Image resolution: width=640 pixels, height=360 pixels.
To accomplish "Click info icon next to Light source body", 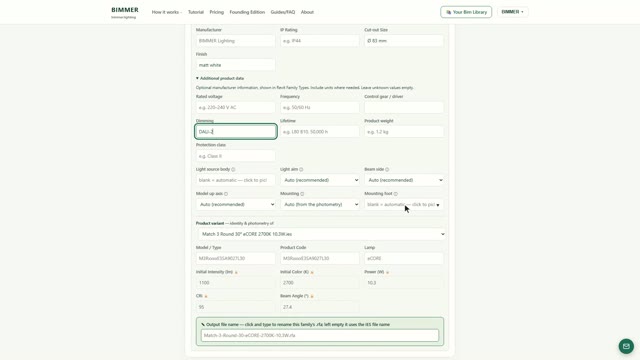I will 233,169.
